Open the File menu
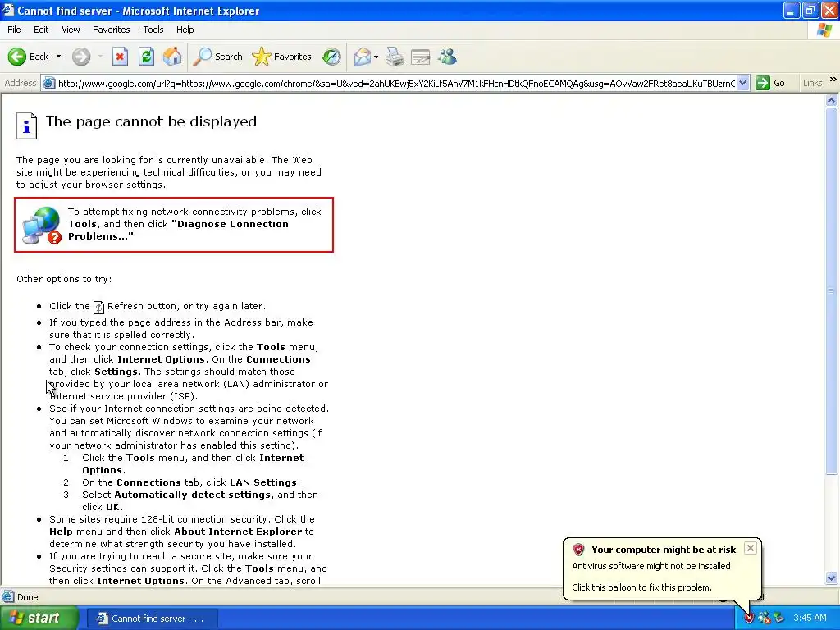Image resolution: width=840 pixels, height=630 pixels. pos(15,30)
